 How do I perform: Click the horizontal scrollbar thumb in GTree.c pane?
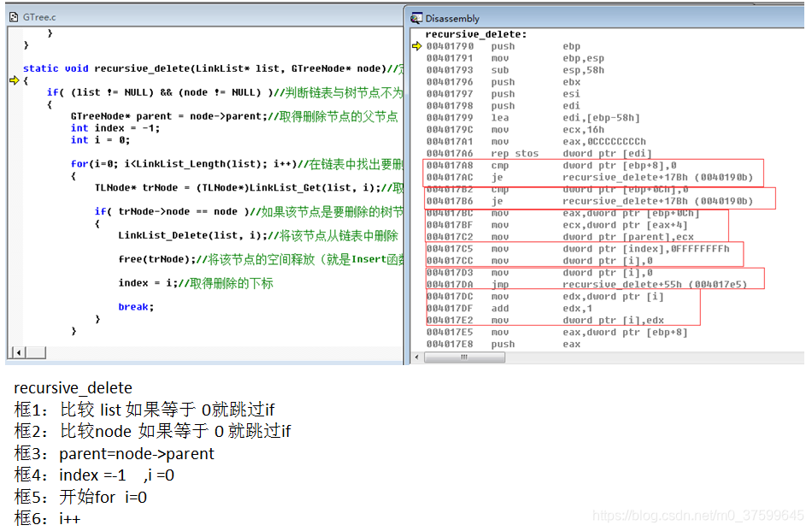tap(36, 353)
